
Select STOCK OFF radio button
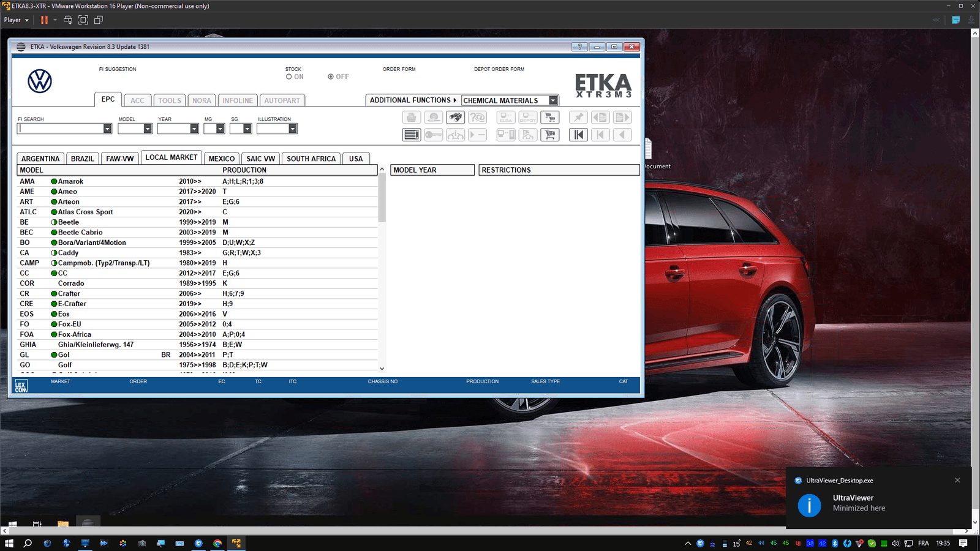point(331,77)
